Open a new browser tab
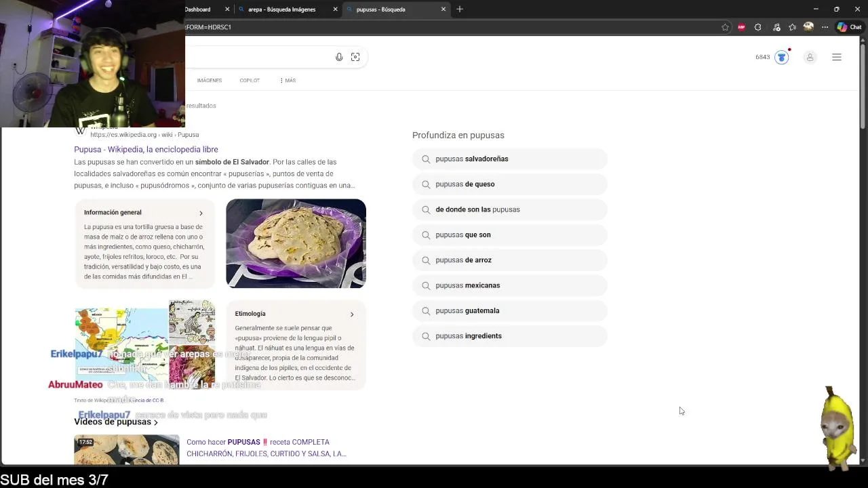 [x=460, y=9]
